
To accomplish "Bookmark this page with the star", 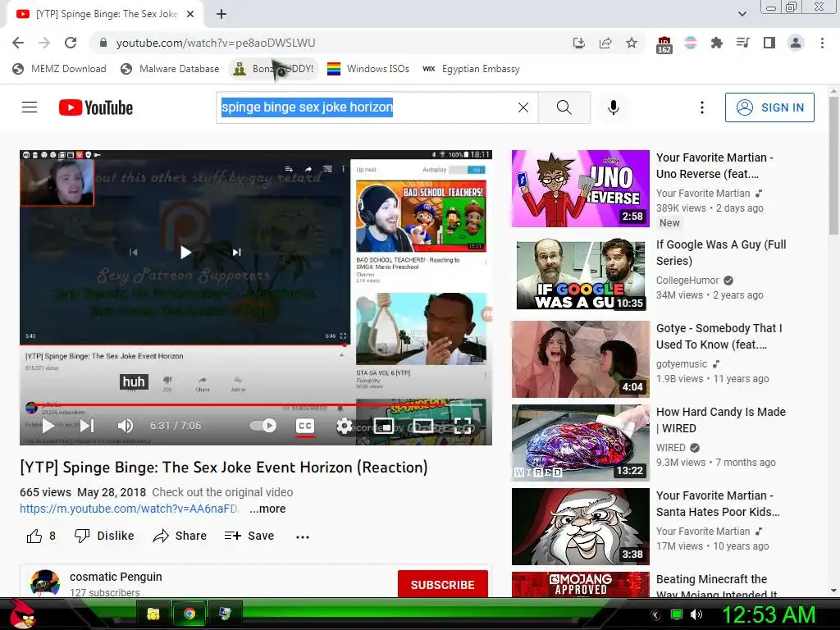I will click(x=632, y=43).
